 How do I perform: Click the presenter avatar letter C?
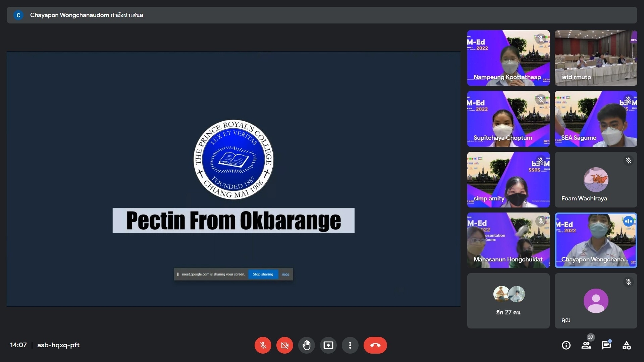[x=18, y=15]
